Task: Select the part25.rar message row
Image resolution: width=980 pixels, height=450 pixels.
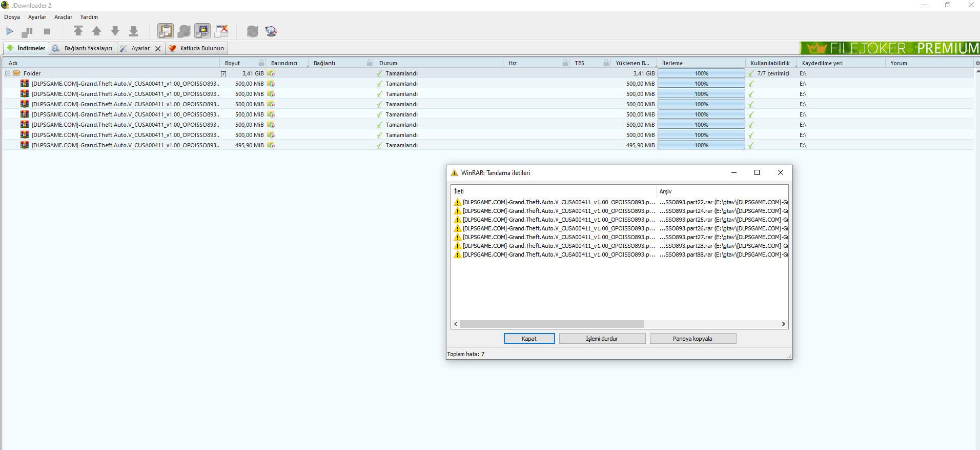Action: (620, 220)
